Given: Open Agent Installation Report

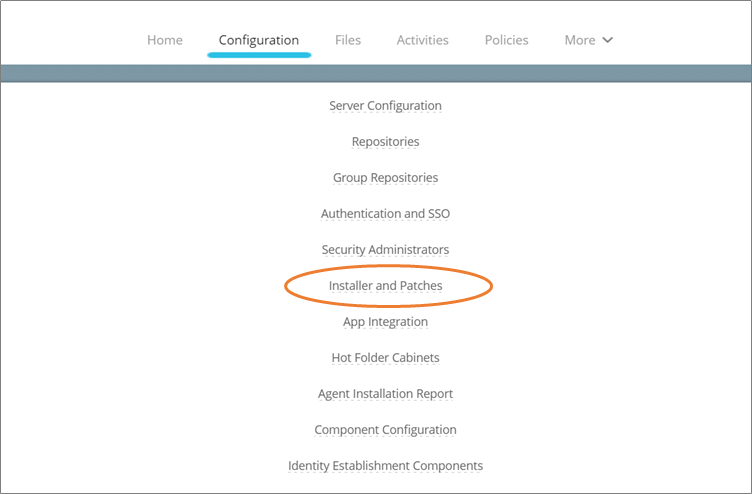Looking at the screenshot, I should point(385,394).
